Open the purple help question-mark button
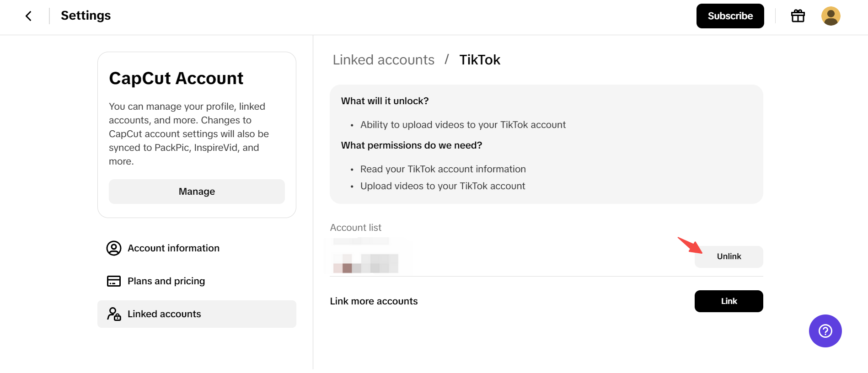This screenshot has width=868, height=373. 825,331
